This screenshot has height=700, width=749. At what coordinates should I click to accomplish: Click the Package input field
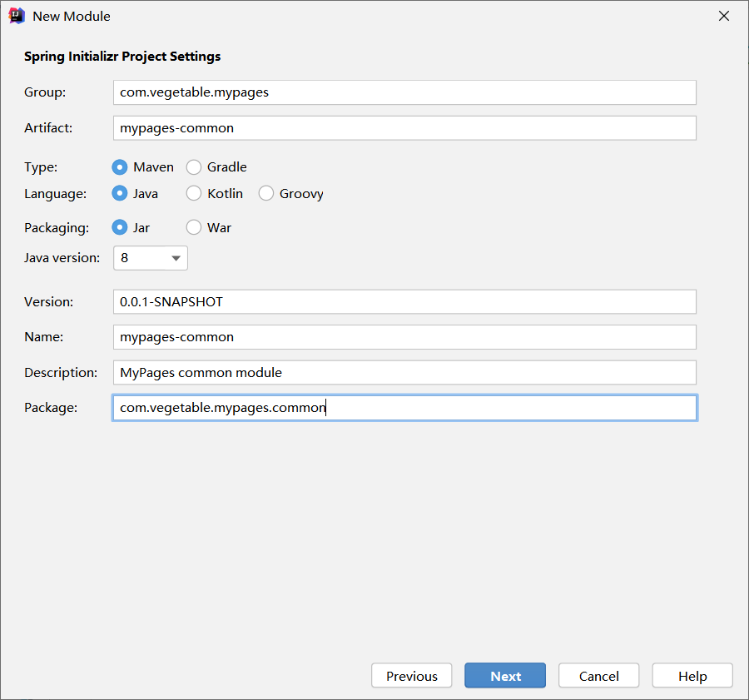coord(404,408)
